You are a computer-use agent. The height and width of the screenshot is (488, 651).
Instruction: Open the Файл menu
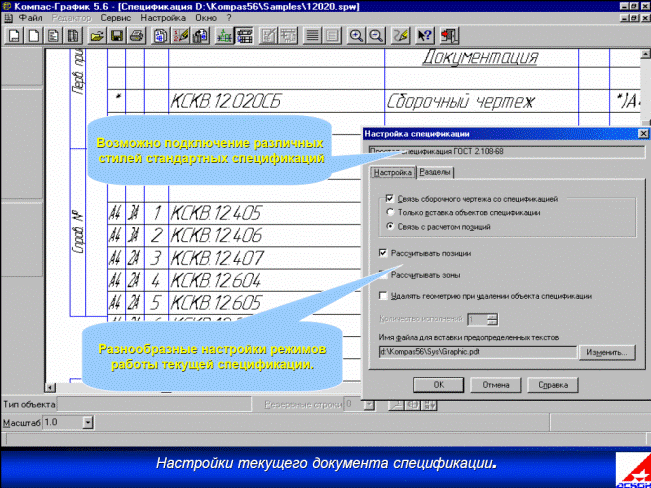pos(31,18)
